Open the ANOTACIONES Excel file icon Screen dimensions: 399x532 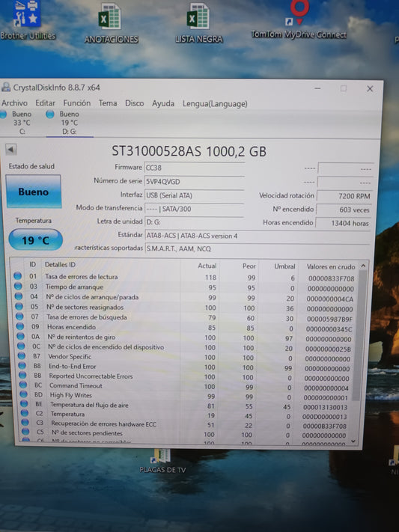tap(111, 23)
